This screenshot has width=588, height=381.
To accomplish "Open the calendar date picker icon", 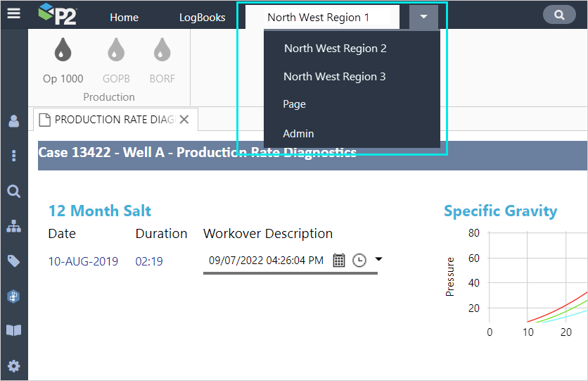I will click(x=339, y=261).
